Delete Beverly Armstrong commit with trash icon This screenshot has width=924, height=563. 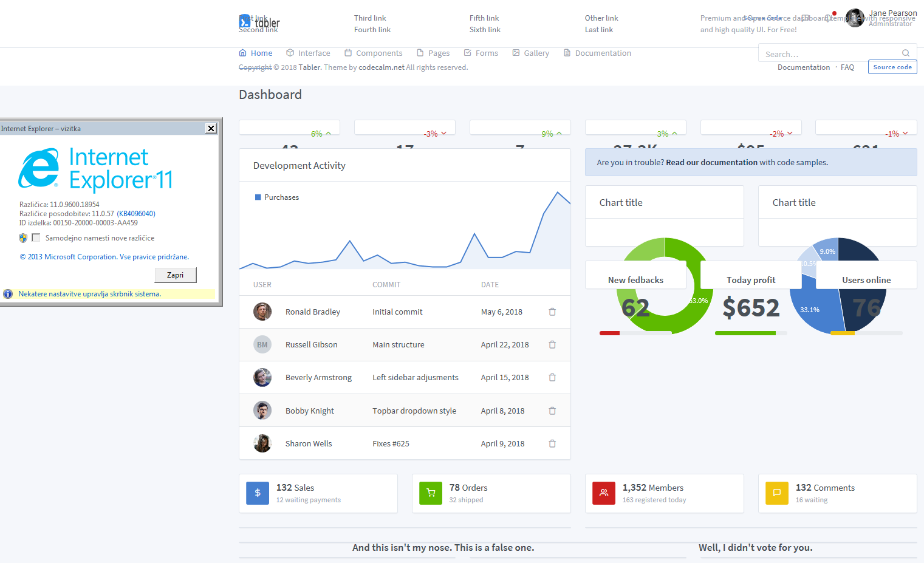coord(552,377)
